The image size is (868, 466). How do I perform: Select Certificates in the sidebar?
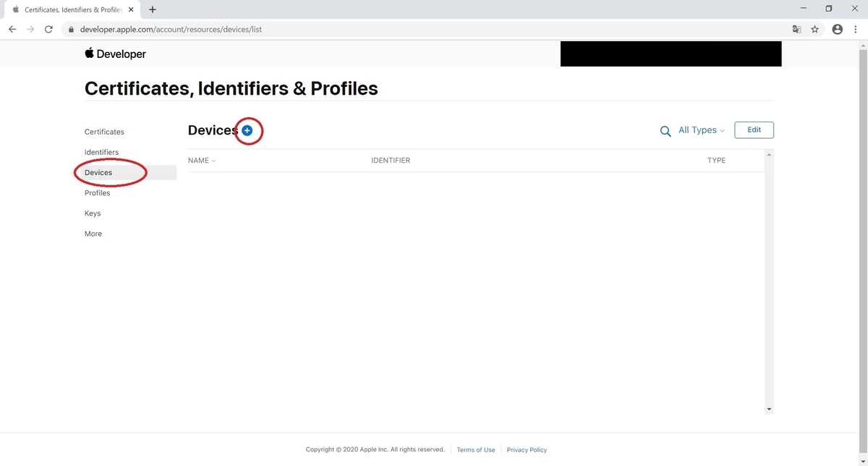(x=104, y=132)
